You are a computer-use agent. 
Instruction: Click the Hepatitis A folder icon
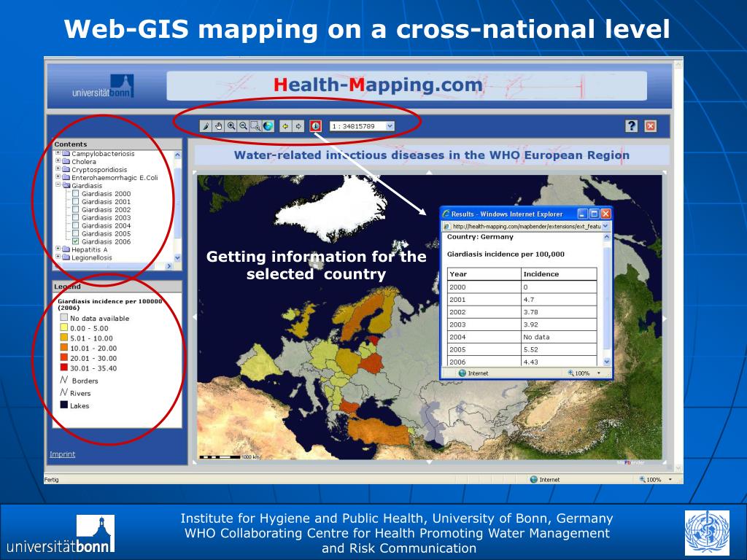(66, 249)
